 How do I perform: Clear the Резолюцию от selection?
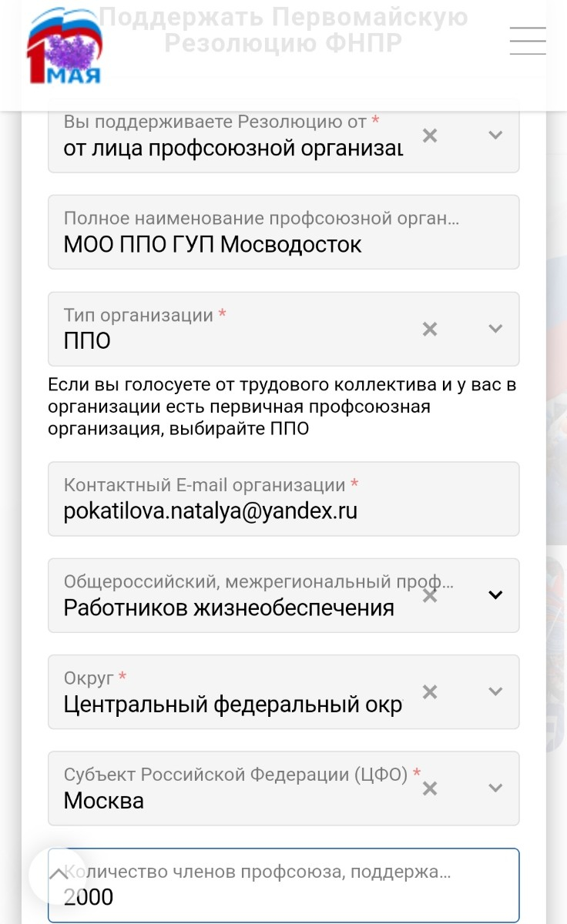click(x=430, y=136)
